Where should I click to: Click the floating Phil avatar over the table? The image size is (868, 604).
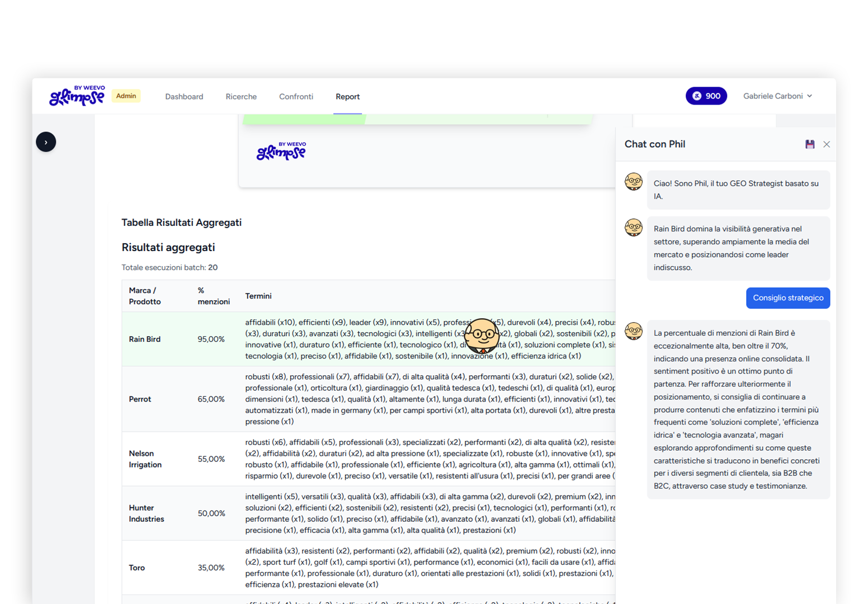point(482,336)
